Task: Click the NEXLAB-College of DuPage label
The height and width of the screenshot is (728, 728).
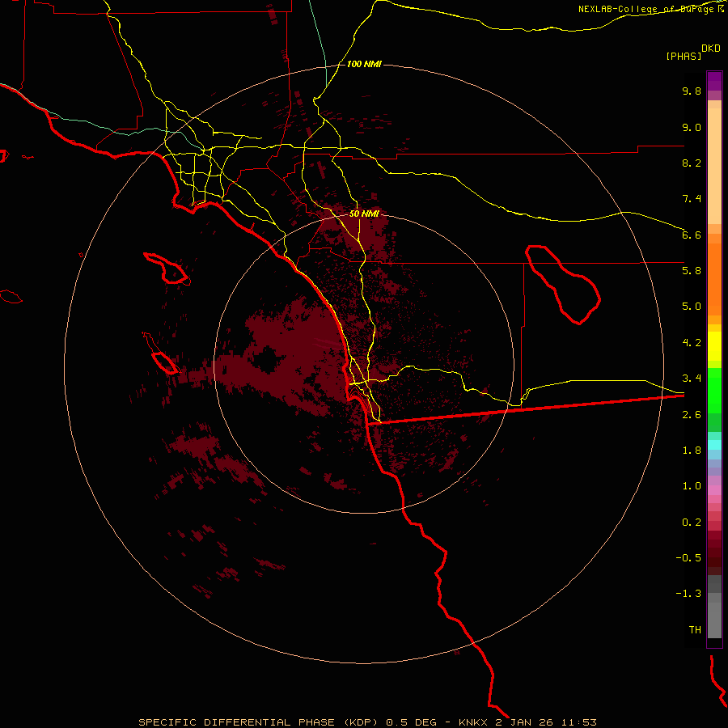Action: (646, 9)
